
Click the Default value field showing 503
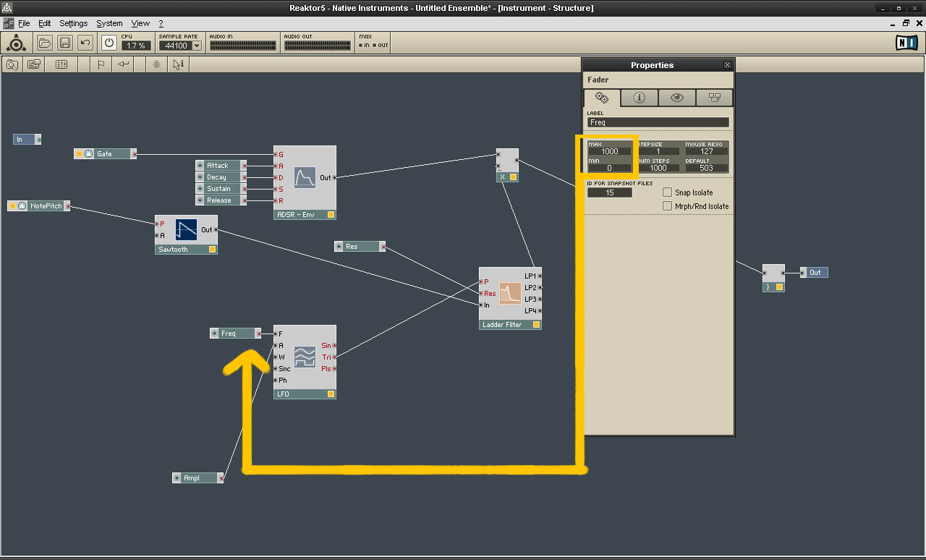[706, 168]
